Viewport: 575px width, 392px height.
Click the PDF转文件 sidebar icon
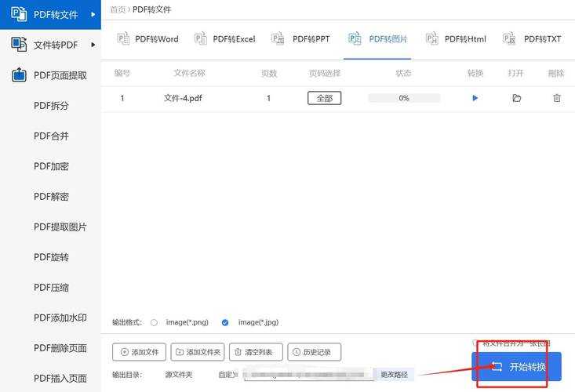click(19, 14)
